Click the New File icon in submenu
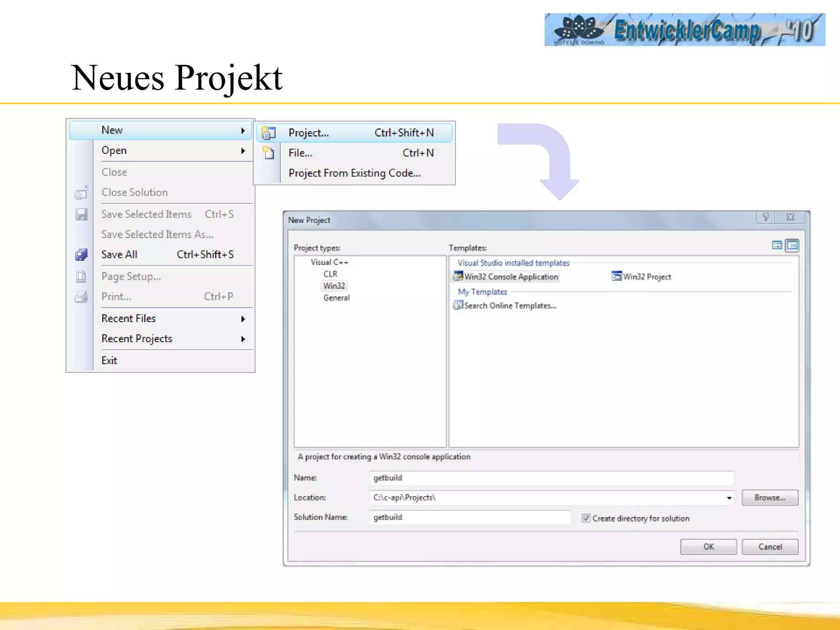The width and height of the screenshot is (840, 630). coord(269,153)
